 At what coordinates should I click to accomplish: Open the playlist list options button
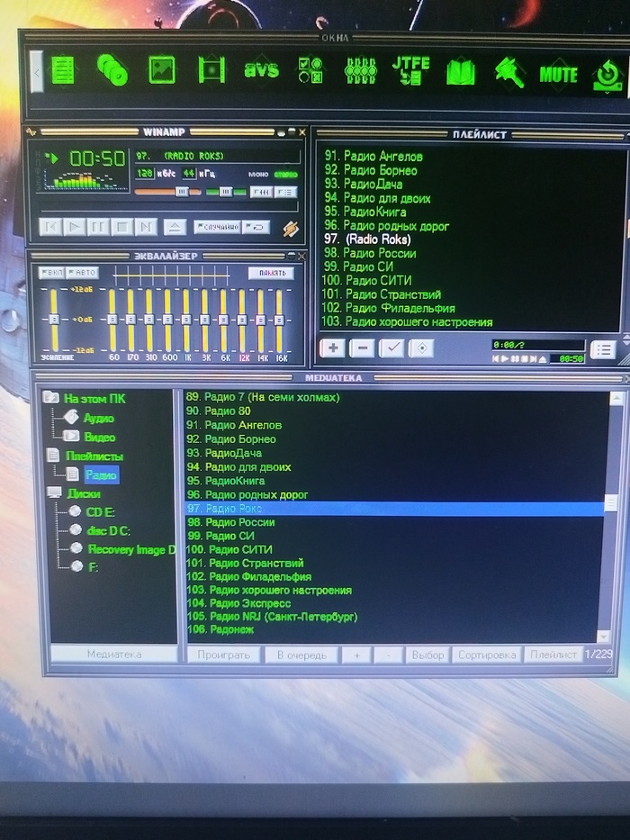603,350
